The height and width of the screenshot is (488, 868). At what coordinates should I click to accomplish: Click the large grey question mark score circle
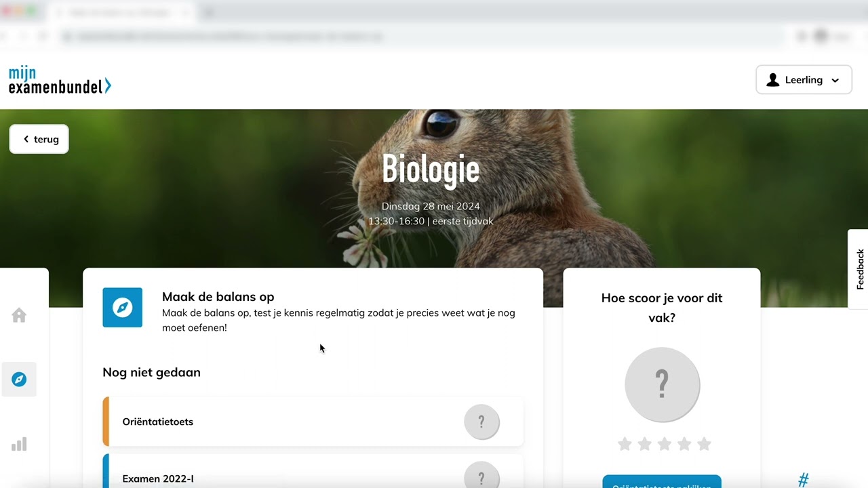662,384
